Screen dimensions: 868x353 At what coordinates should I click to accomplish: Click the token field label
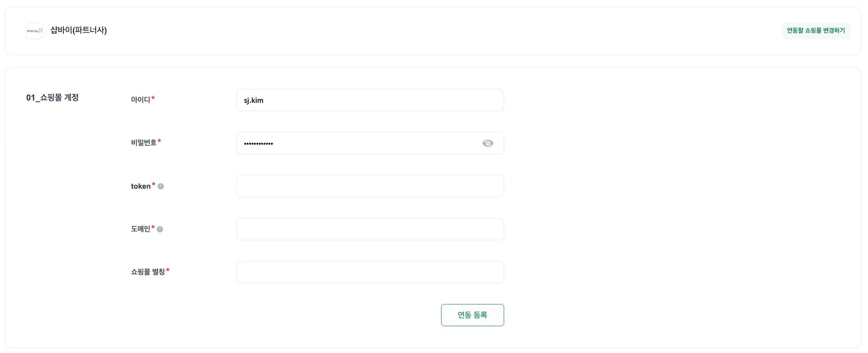pos(140,186)
